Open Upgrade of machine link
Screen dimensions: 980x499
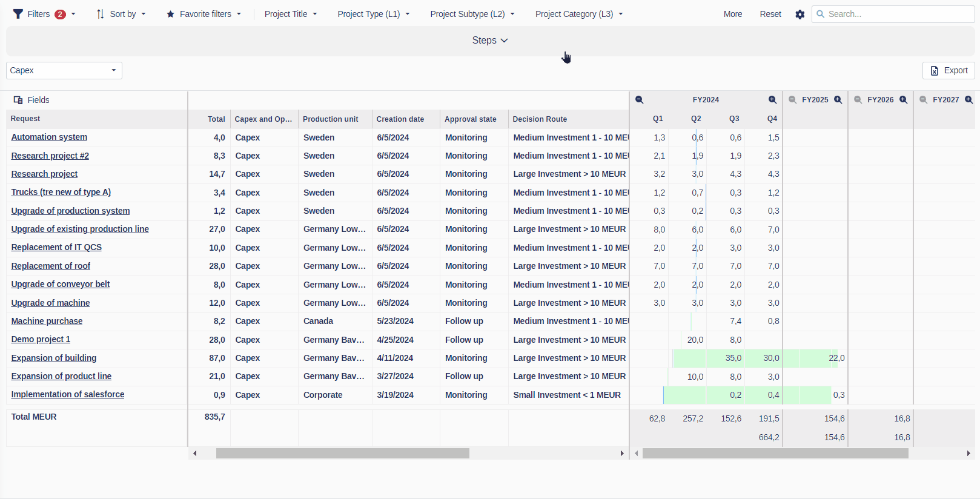coord(50,303)
